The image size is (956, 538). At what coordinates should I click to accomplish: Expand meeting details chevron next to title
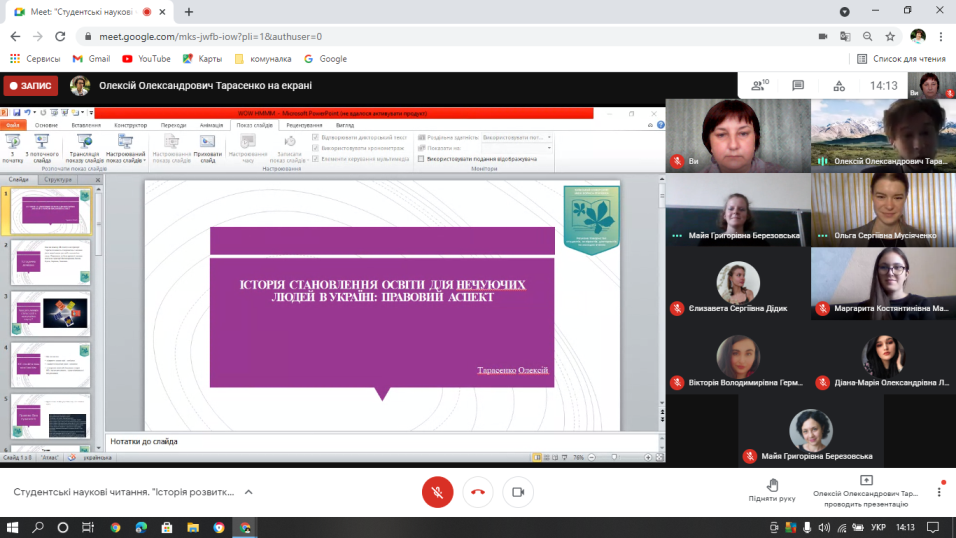point(249,492)
